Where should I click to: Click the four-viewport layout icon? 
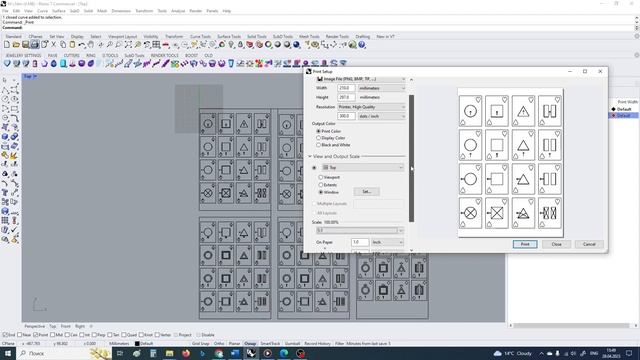(156, 44)
